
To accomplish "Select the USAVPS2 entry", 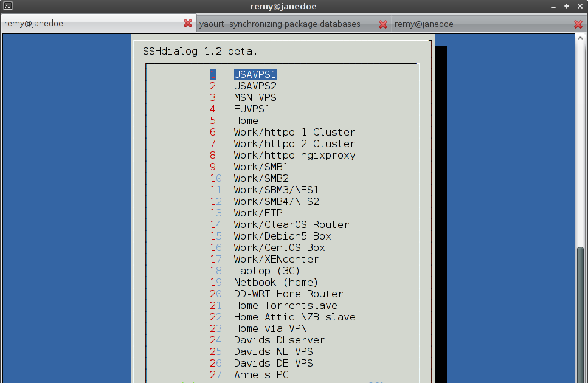I will point(255,86).
